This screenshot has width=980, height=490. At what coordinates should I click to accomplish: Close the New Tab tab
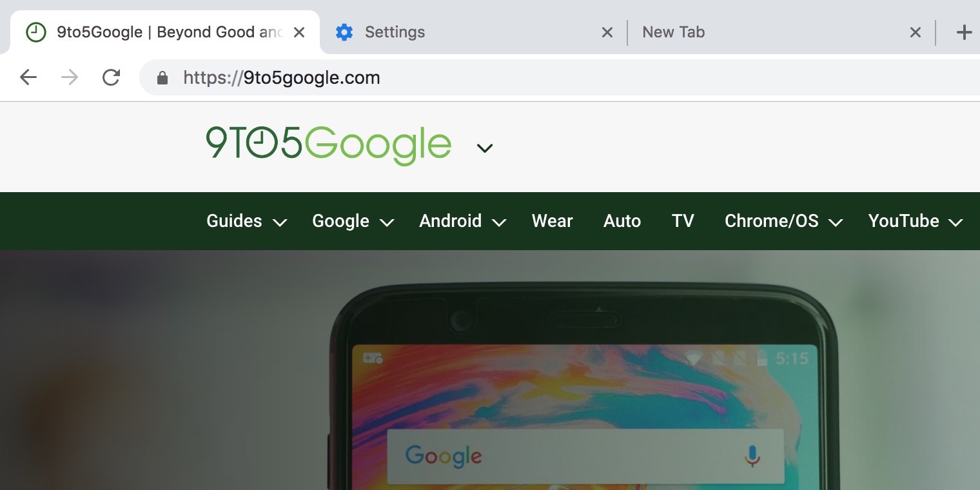(x=915, y=32)
